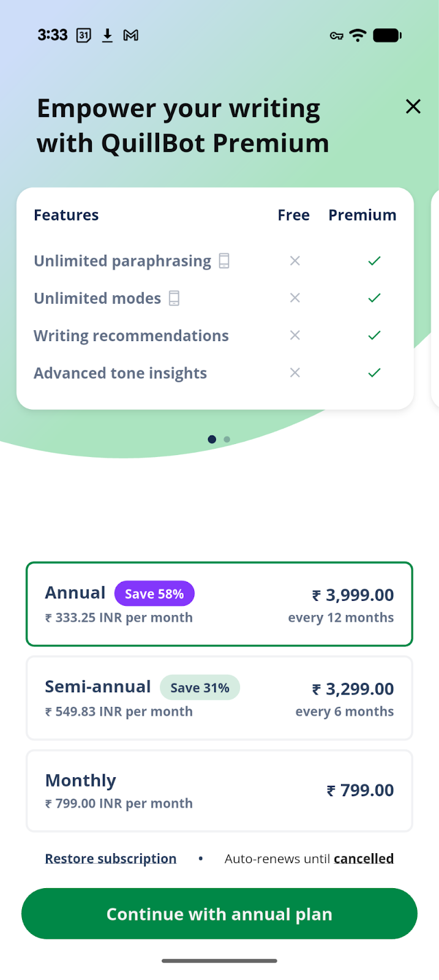Go to the second features page dot

pos(227,439)
